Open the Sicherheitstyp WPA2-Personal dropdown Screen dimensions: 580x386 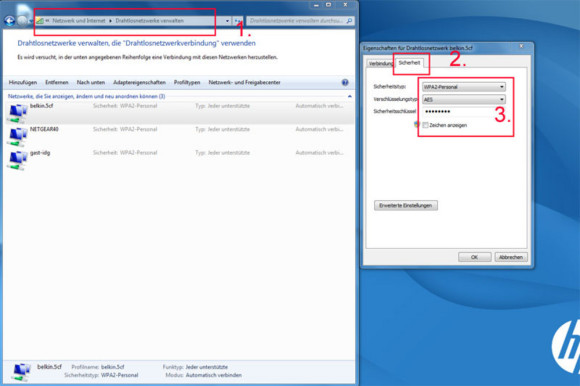click(x=464, y=87)
